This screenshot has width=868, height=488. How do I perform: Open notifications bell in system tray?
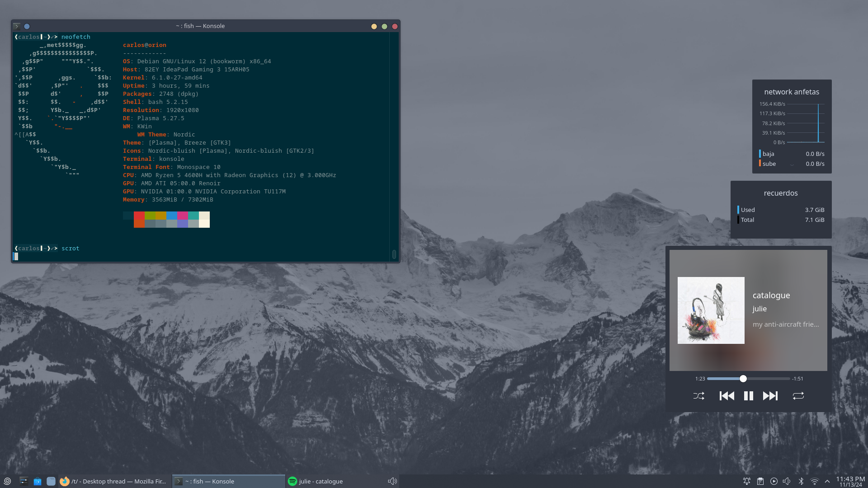point(747,481)
